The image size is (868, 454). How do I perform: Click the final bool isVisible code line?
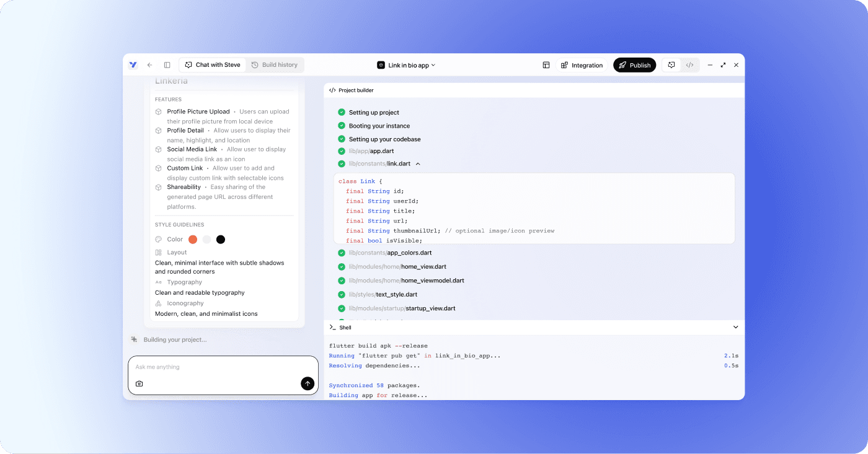[x=384, y=240]
